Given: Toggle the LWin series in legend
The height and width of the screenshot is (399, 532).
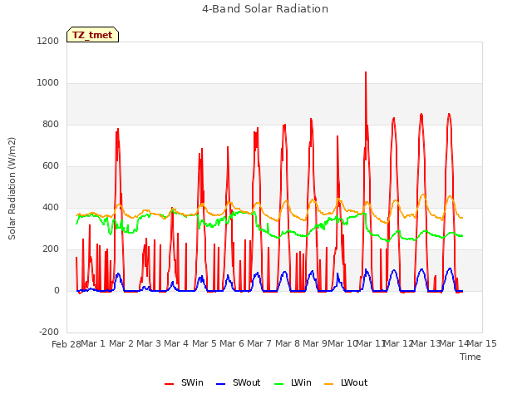Looking at the screenshot, I should [293, 382].
